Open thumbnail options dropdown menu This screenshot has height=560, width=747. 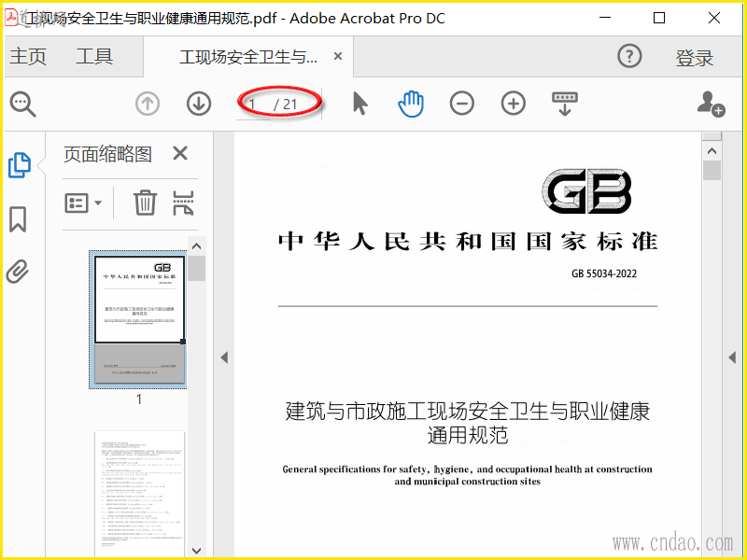[83, 203]
